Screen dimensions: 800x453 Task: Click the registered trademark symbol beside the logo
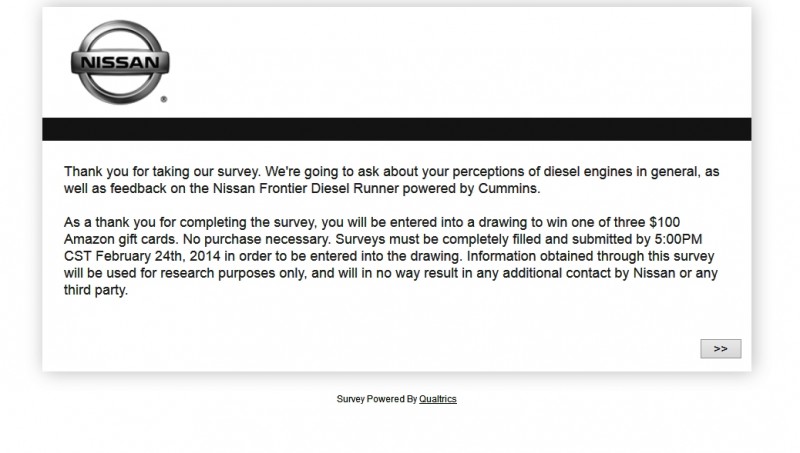(x=164, y=99)
